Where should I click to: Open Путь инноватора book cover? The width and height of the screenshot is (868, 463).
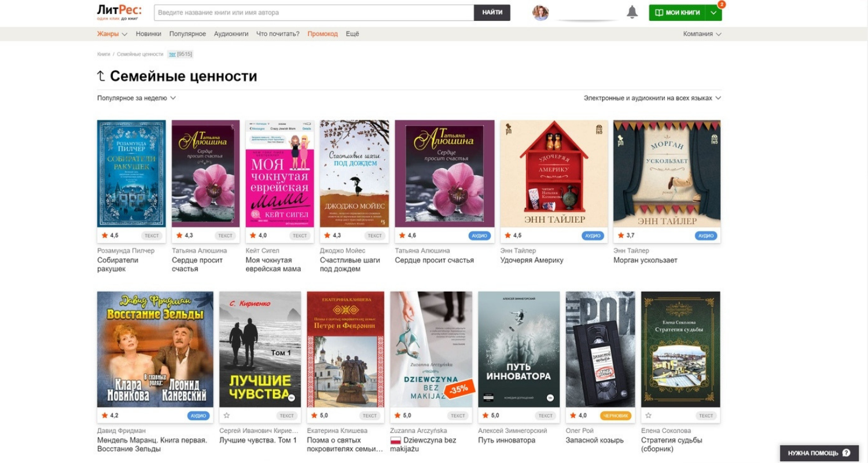(518, 349)
